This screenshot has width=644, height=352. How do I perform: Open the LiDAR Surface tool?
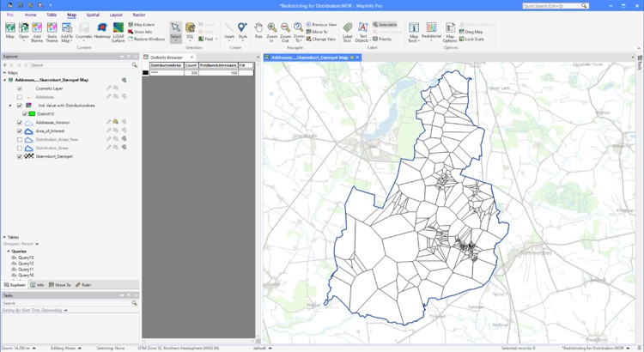[118, 31]
